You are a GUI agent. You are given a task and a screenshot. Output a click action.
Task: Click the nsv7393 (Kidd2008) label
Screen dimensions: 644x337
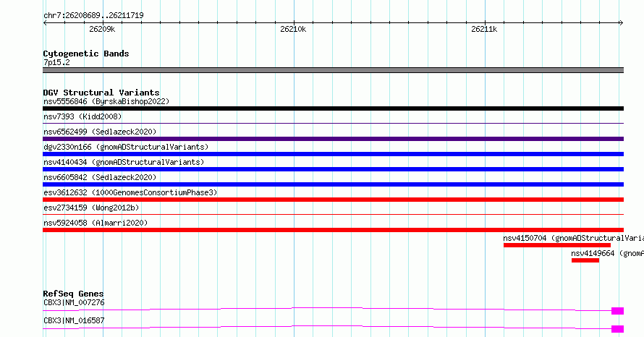(82, 116)
